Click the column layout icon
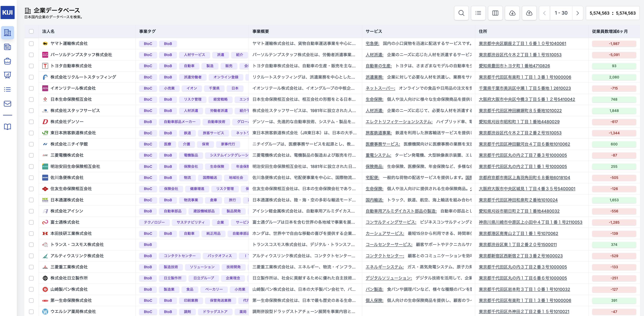 [x=495, y=13]
